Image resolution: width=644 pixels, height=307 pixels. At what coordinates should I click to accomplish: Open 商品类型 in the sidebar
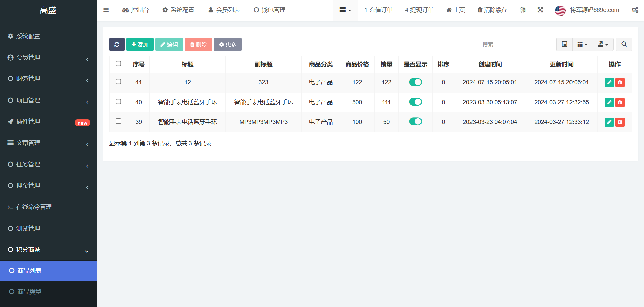coord(30,292)
